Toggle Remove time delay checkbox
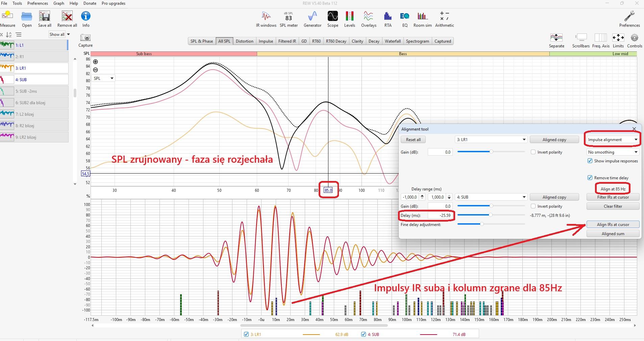The width and height of the screenshot is (644, 341). tap(590, 178)
